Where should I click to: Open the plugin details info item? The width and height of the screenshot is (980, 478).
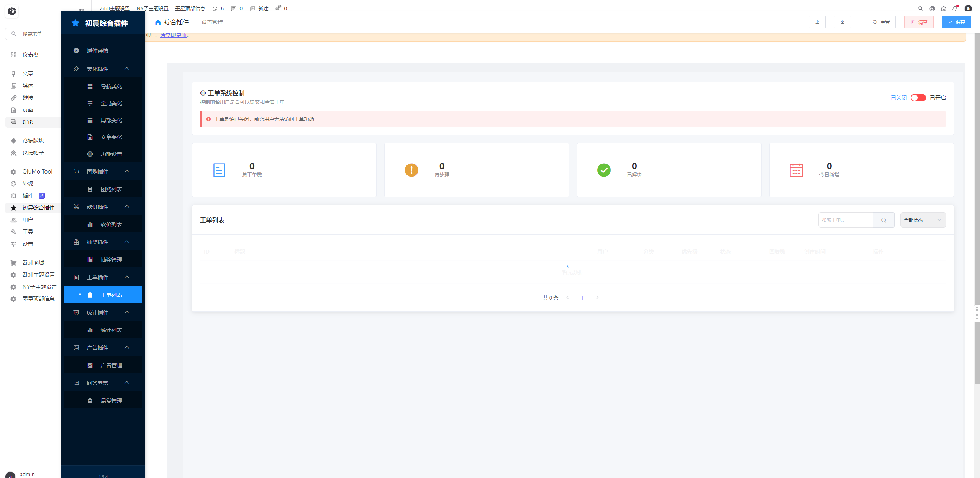[97, 51]
